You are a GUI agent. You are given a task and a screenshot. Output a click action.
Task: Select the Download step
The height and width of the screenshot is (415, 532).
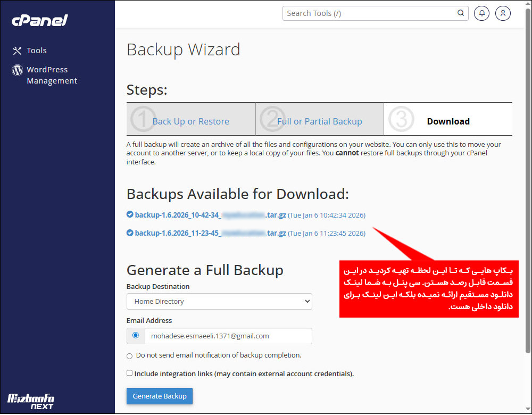448,121
